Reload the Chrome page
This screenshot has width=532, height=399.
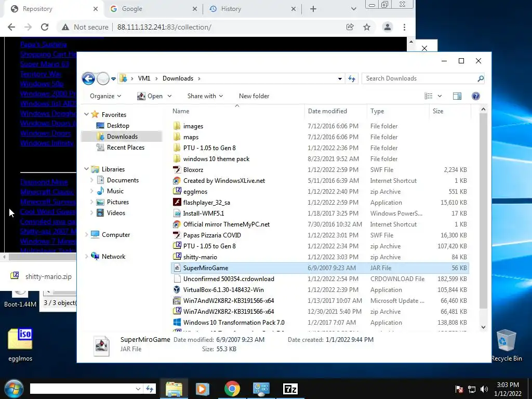click(45, 27)
